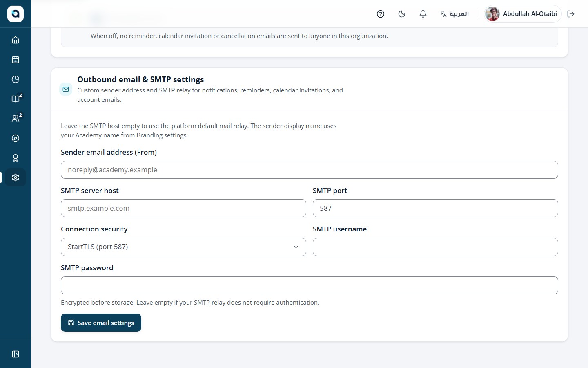Go to the Home dashboard icon

(16, 40)
